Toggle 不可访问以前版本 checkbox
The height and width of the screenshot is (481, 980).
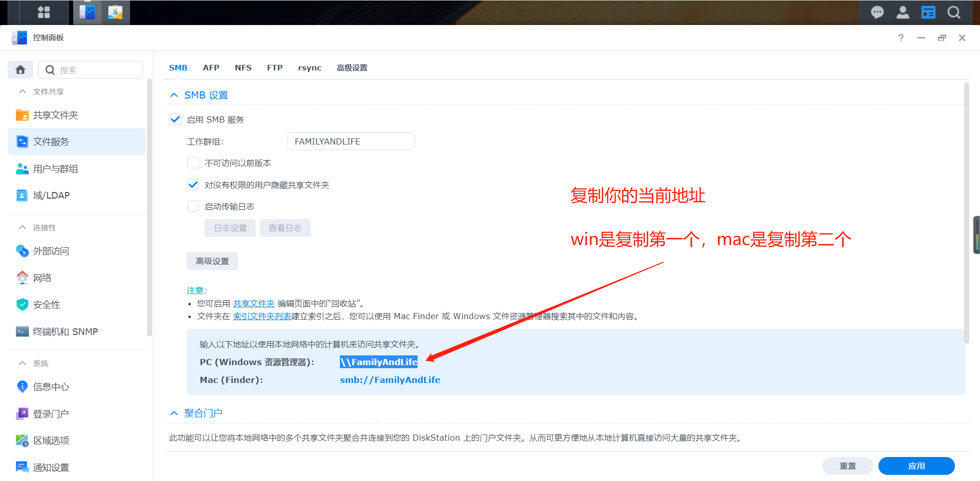[193, 163]
